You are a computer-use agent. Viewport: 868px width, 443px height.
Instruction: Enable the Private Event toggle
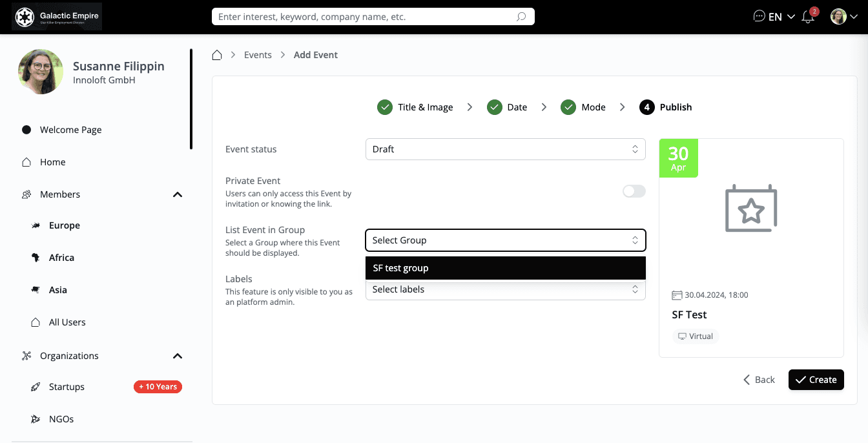pyautogui.click(x=634, y=191)
